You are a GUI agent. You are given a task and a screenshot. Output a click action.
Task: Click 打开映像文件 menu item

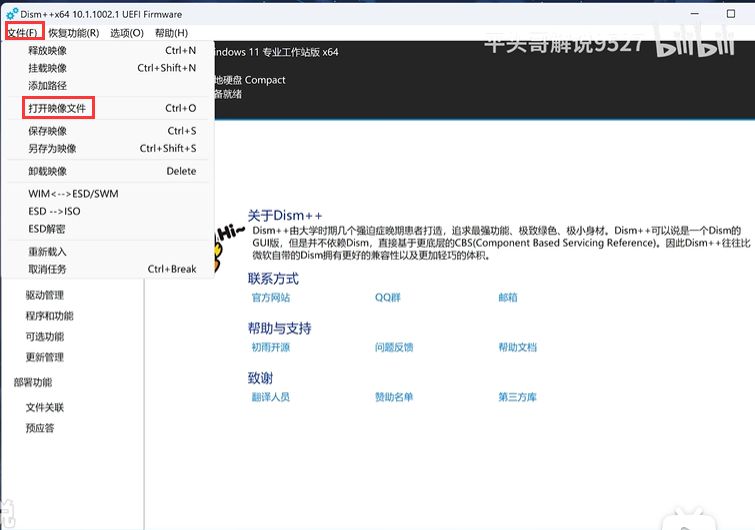click(58, 108)
